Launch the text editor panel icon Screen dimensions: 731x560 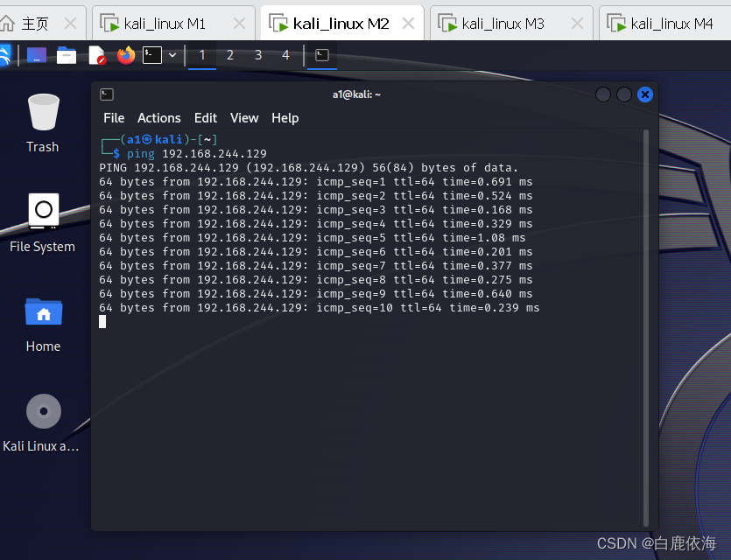click(97, 55)
